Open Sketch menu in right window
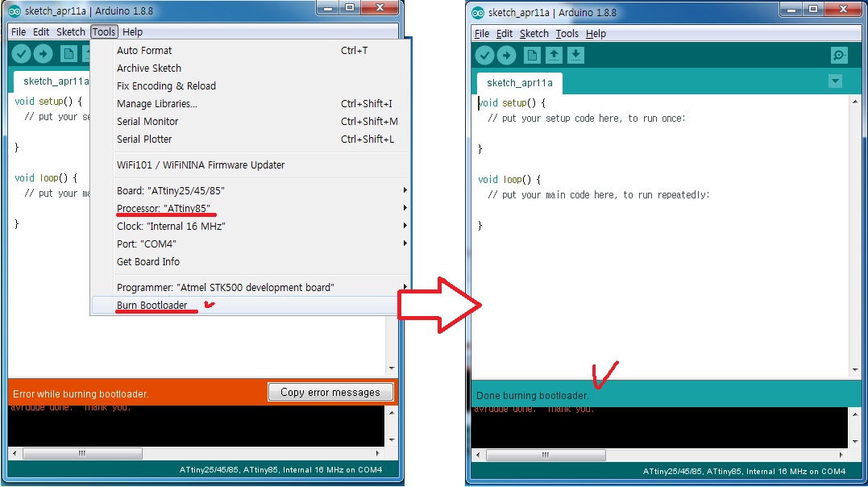 (534, 34)
